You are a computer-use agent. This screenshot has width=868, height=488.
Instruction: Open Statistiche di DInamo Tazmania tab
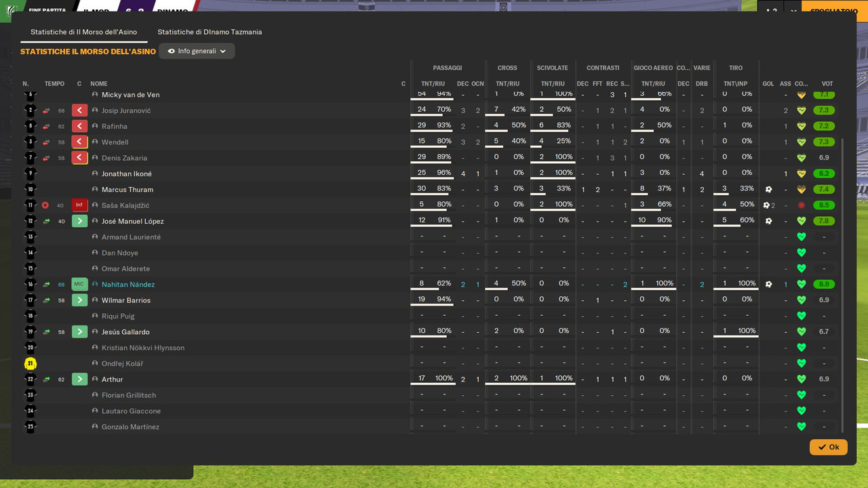tap(210, 32)
